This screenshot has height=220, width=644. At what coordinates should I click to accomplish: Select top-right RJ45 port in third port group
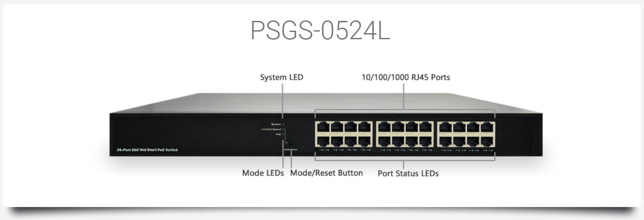[x=487, y=127]
